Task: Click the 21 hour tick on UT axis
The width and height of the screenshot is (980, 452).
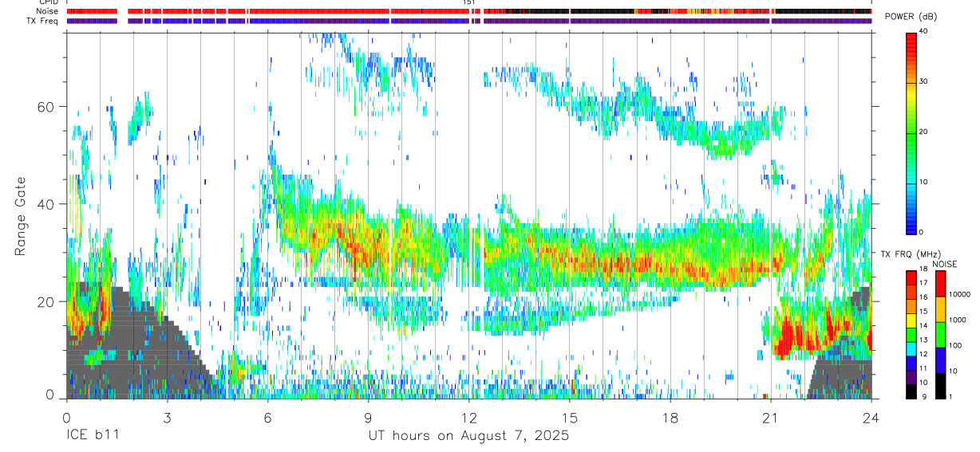Action: pyautogui.click(x=770, y=417)
